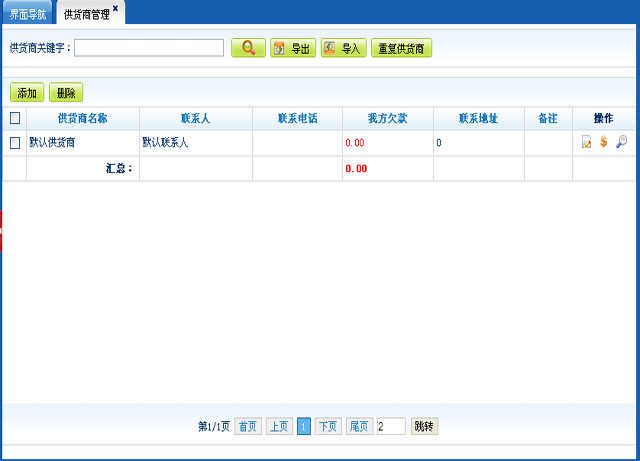This screenshot has height=461, width=640.
Task: Click the dollar payment icon in row
Action: (x=604, y=143)
